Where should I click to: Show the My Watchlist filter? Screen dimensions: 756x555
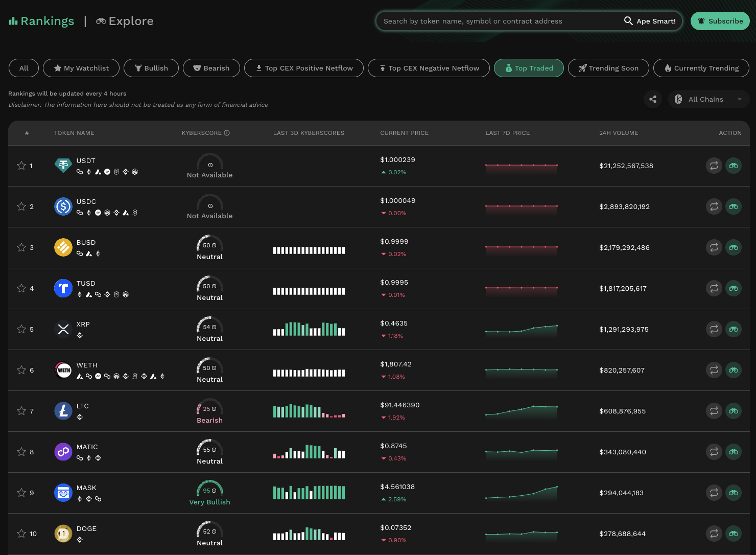tap(81, 68)
